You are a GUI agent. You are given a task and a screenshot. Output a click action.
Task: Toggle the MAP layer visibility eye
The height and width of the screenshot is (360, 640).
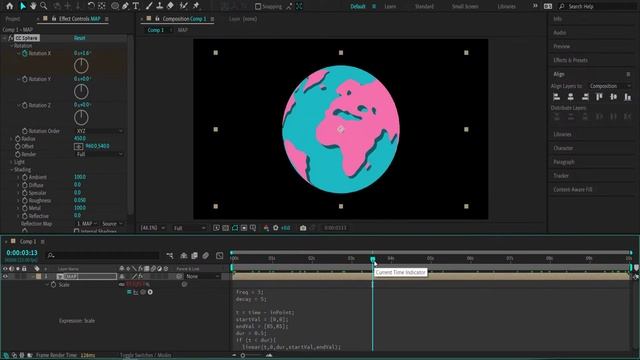pyautogui.click(x=5, y=276)
